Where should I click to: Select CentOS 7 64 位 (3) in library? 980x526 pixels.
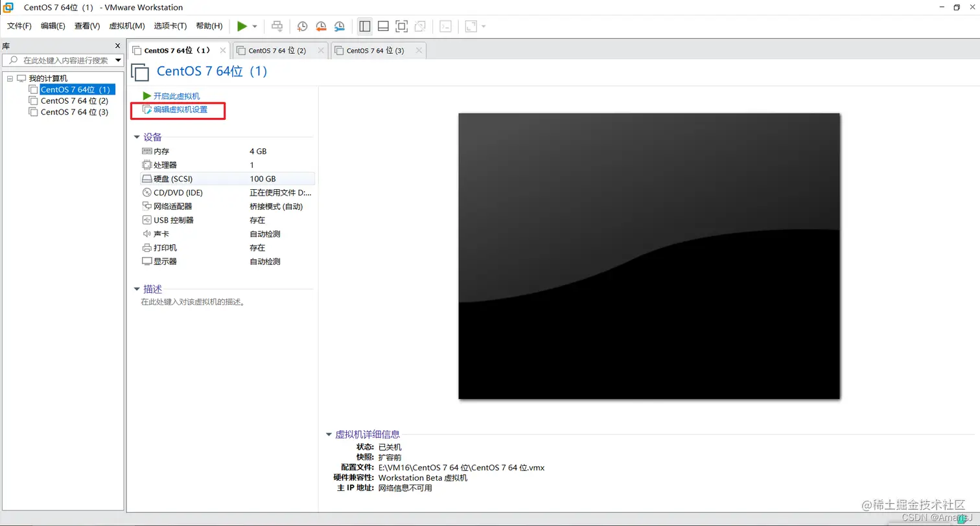[73, 111]
